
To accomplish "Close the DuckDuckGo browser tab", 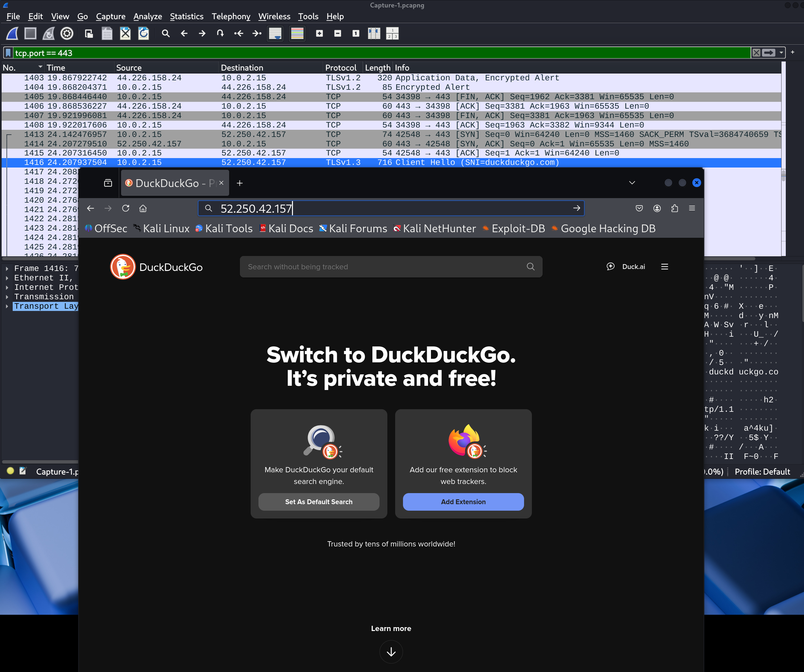I will (x=221, y=183).
